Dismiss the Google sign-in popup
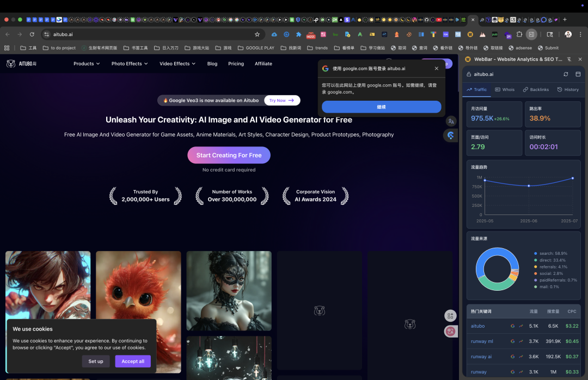 coord(436,69)
